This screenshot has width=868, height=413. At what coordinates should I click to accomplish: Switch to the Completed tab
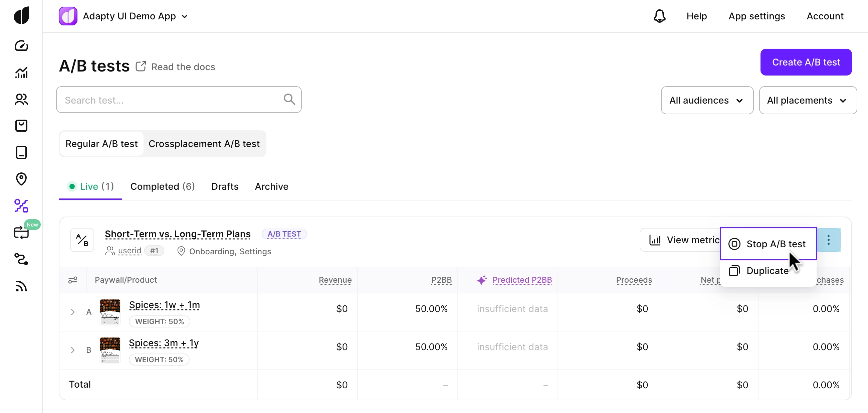(x=162, y=186)
